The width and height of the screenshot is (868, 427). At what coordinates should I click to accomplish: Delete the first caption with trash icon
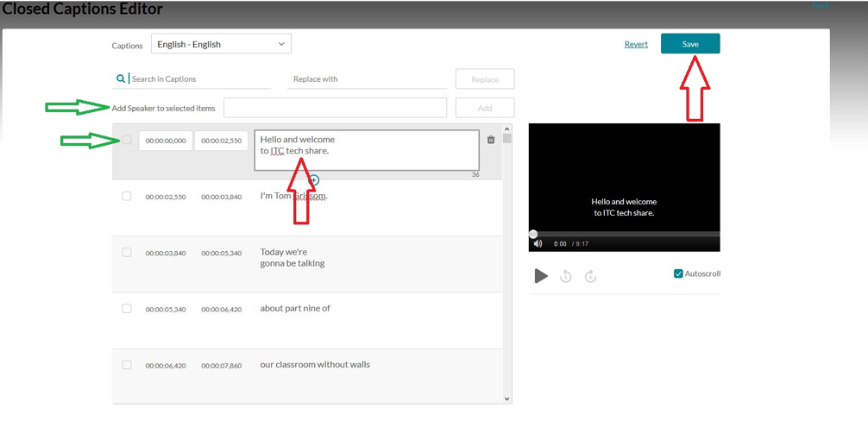point(491,140)
